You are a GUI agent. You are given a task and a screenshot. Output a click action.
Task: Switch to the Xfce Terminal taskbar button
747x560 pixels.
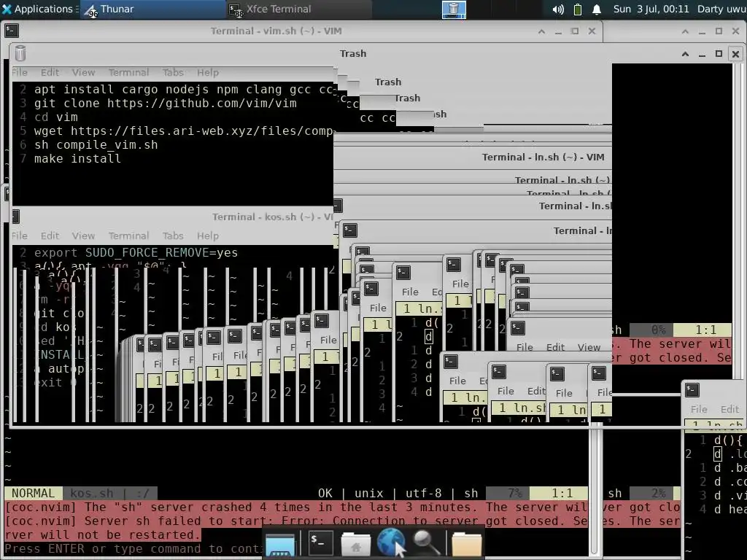[298, 9]
